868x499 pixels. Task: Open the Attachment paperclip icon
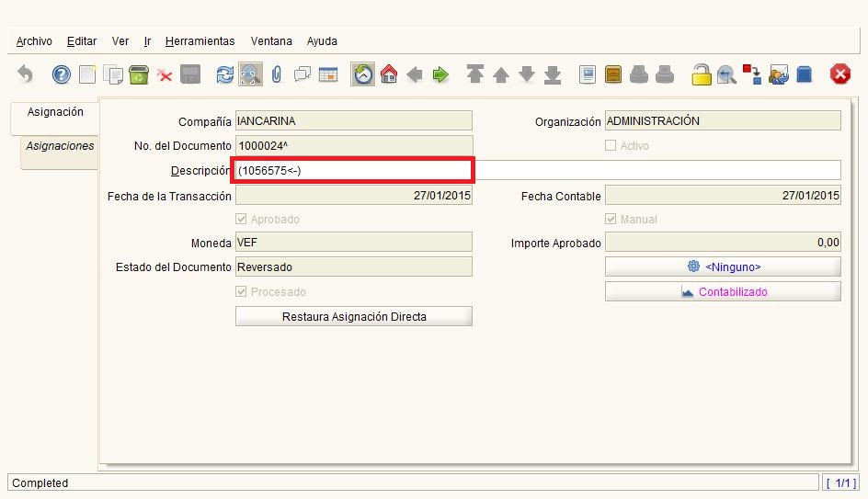click(276, 75)
